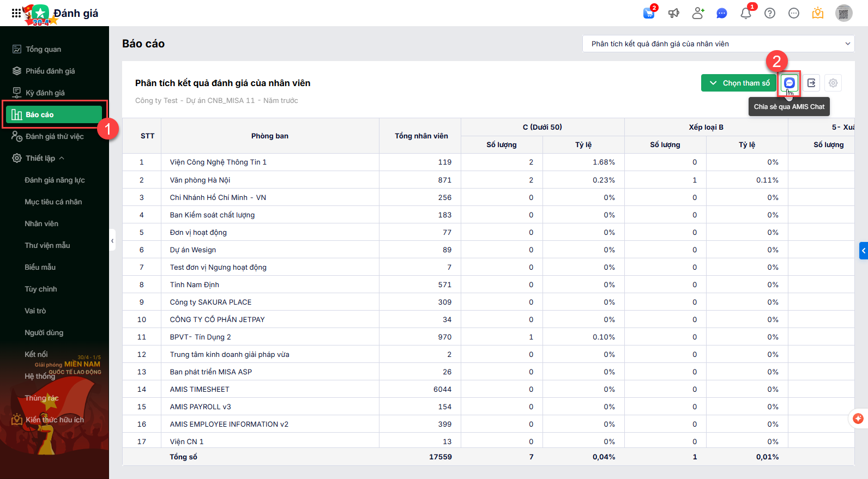This screenshot has height=479, width=868.
Task: Click the Viện Công Nghệ Thông Tin 1 row
Action: (x=218, y=162)
